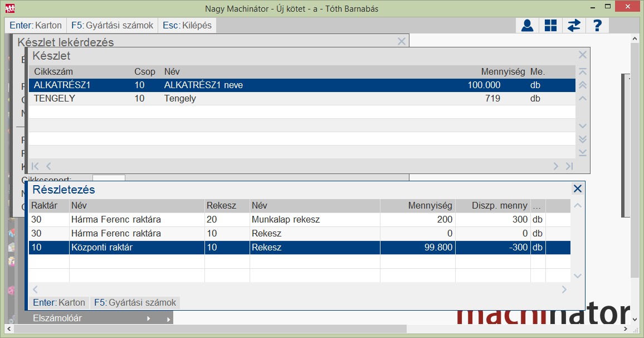Select the Munkalap rekesz row
Image resolution: width=644 pixels, height=338 pixels.
(299, 220)
